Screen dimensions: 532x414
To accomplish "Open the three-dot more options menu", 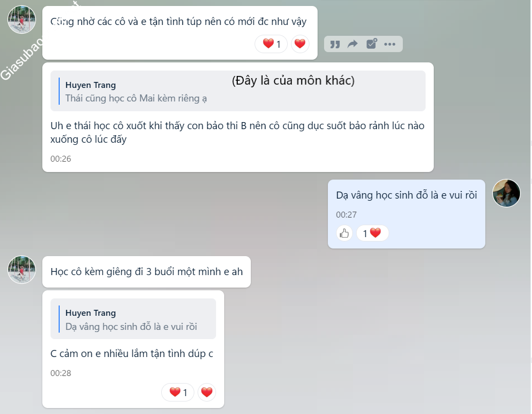I will pos(390,44).
